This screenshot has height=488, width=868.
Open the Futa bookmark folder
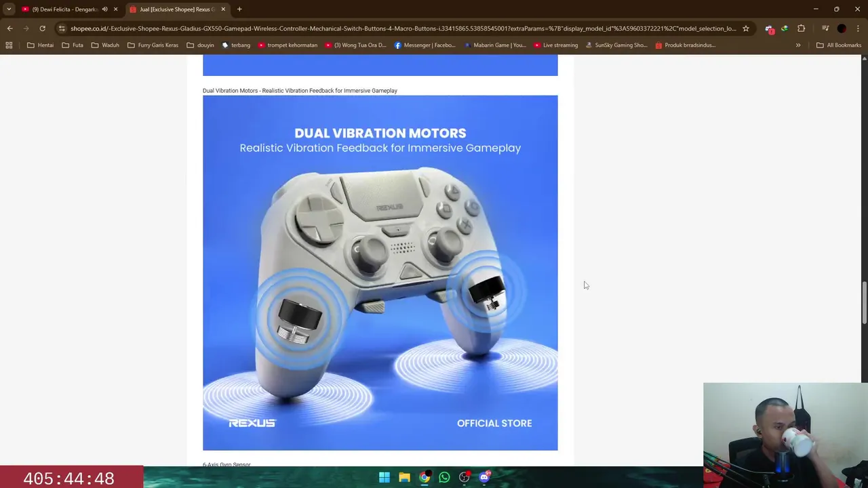click(x=73, y=45)
